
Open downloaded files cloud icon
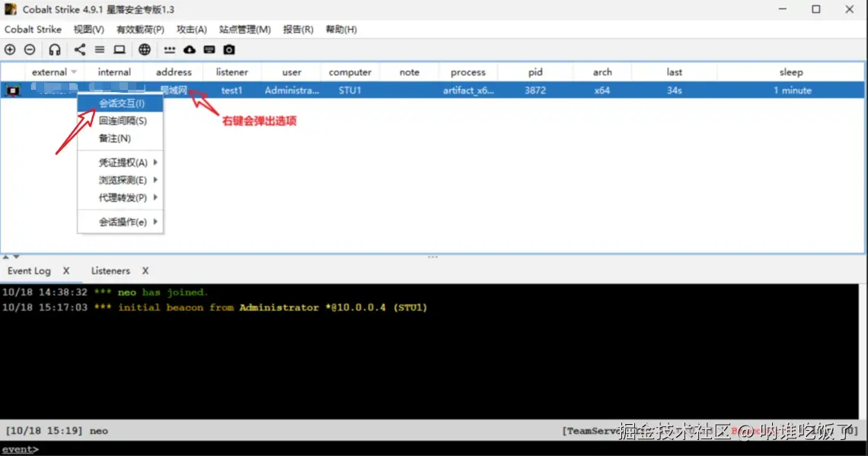pos(190,49)
